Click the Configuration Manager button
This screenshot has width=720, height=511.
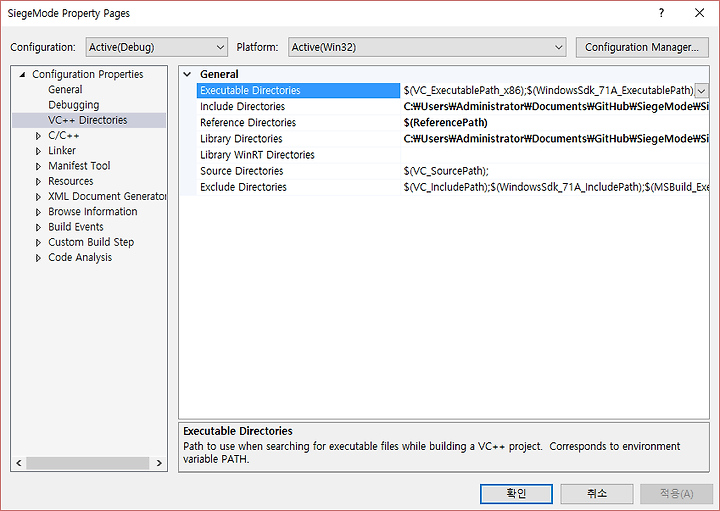(642, 47)
